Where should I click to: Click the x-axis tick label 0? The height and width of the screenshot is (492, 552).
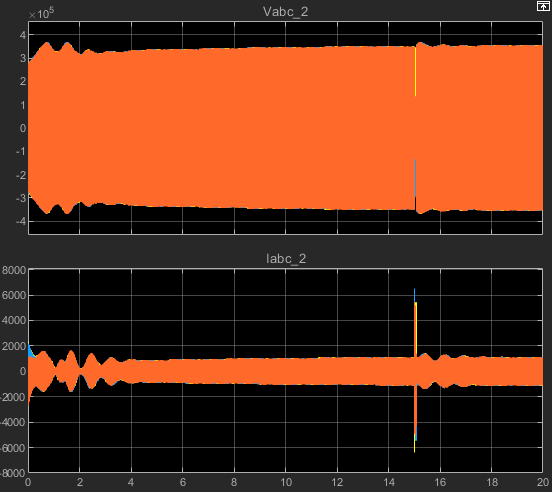[x=28, y=482]
